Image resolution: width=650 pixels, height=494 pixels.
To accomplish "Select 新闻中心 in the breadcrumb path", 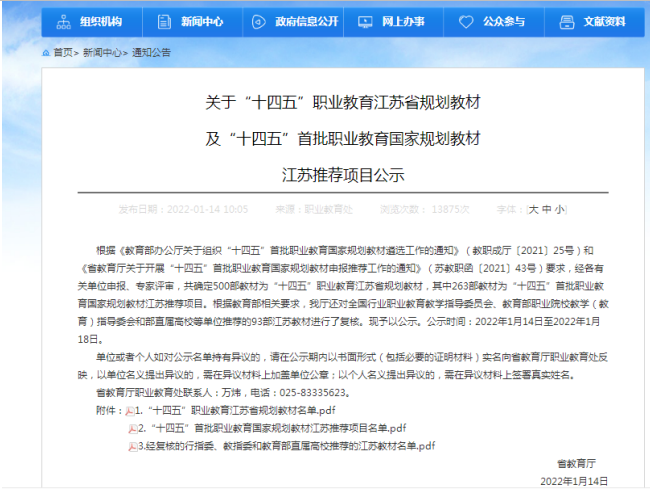I will pos(102,52).
